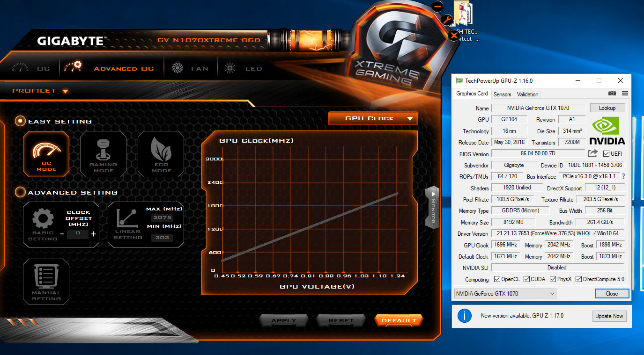Select the Advanced Setting radio button
The image size is (644, 355).
pos(20,192)
